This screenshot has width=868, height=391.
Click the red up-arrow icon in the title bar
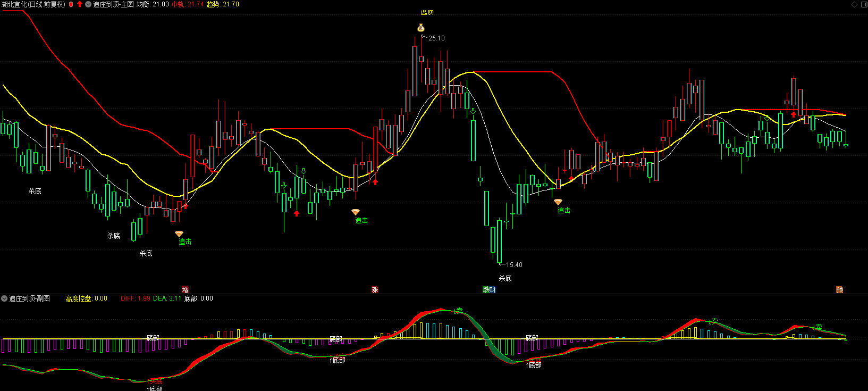80,4
